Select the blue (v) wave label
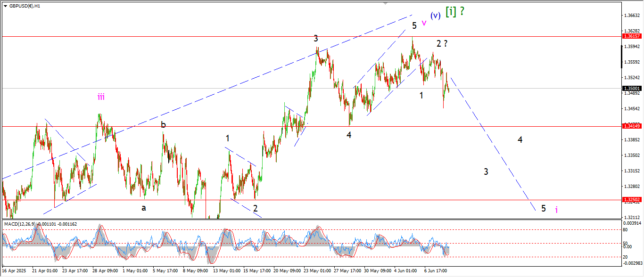644x277 pixels. tap(435, 15)
